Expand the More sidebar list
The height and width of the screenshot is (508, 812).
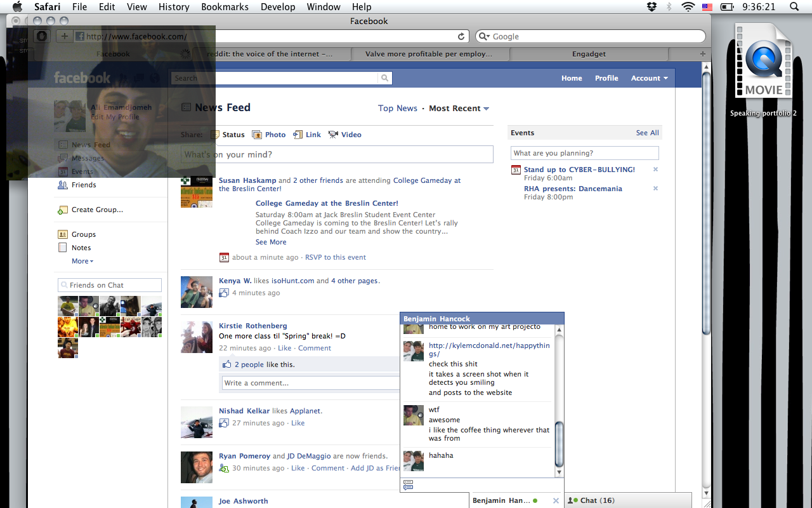82,261
